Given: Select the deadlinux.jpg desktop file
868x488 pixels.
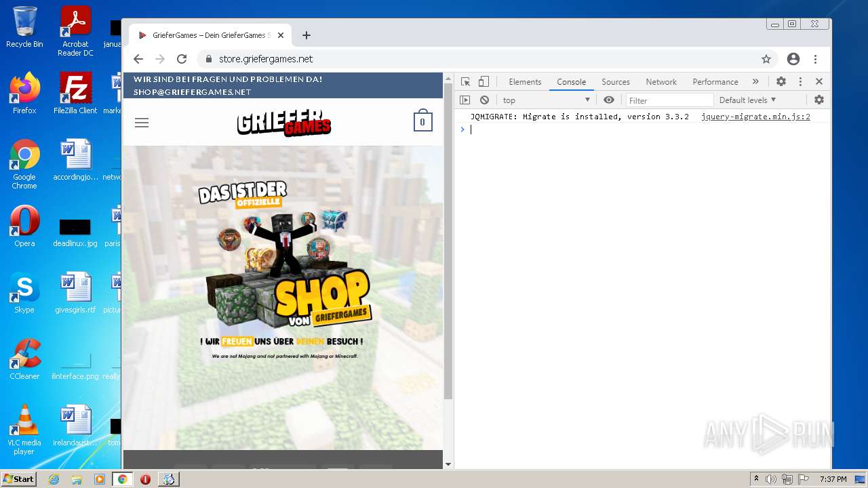Looking at the screenshot, I should point(75,232).
